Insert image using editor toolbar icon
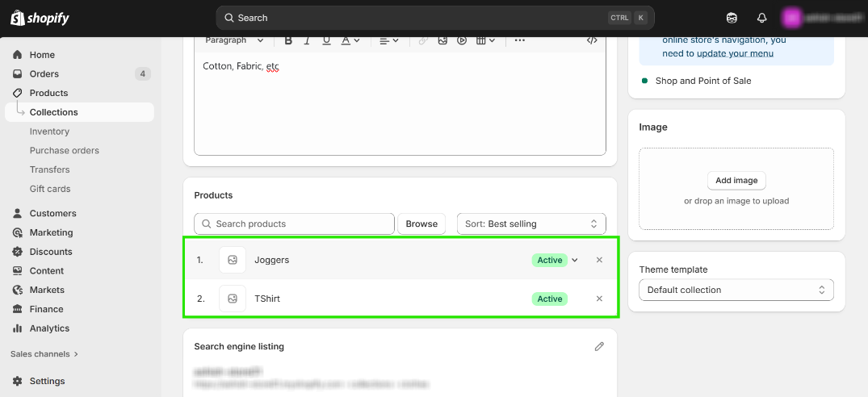This screenshot has height=397, width=868. [442, 40]
